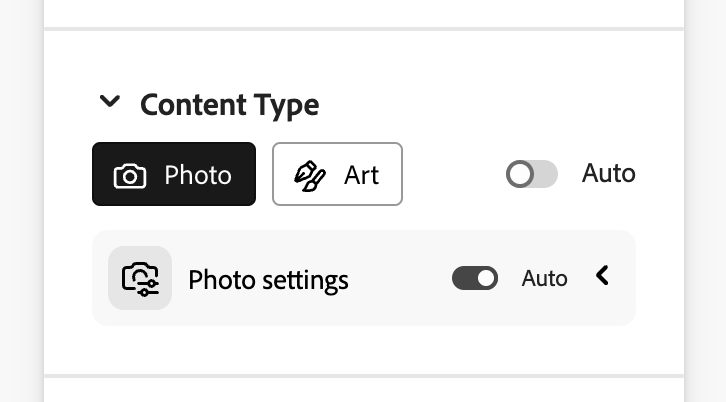Expand Photo settings with the arrow chevron
Image resolution: width=726 pixels, height=402 pixels.
tap(602, 276)
